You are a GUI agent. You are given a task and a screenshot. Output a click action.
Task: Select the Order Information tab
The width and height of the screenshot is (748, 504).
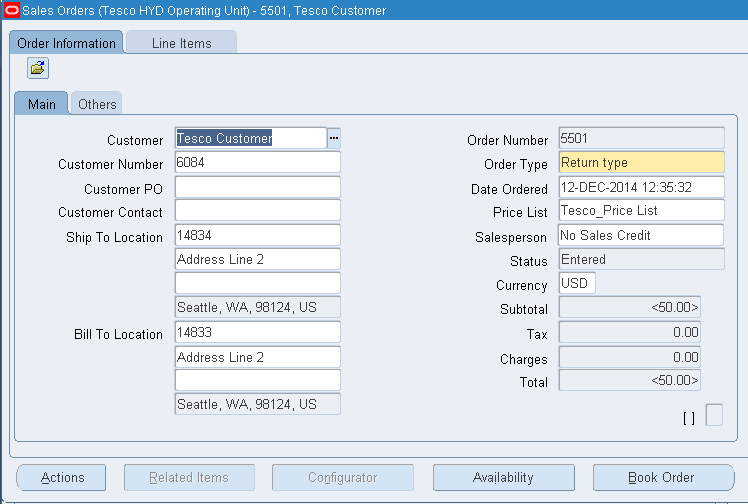tap(66, 43)
